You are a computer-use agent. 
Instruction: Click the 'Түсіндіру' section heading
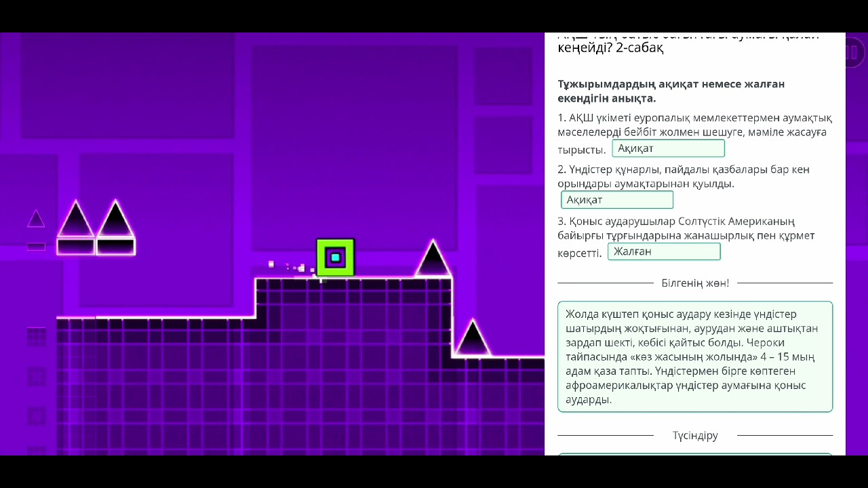(695, 435)
